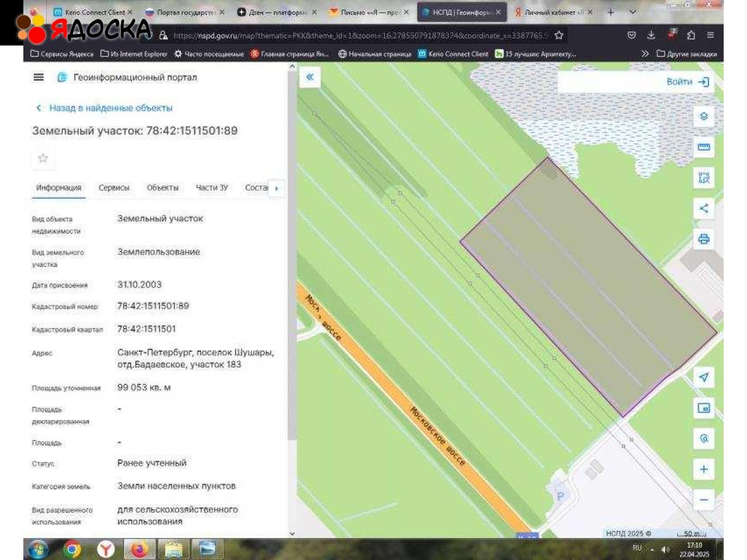747x560 pixels.
Task: Add land plot to favorites star
Action: 43,158
